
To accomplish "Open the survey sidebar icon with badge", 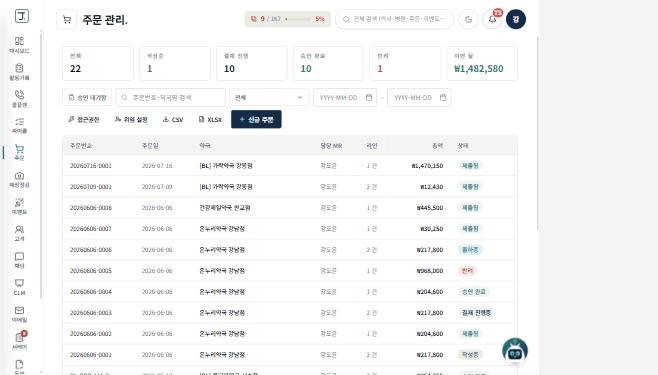I will click(19, 341).
